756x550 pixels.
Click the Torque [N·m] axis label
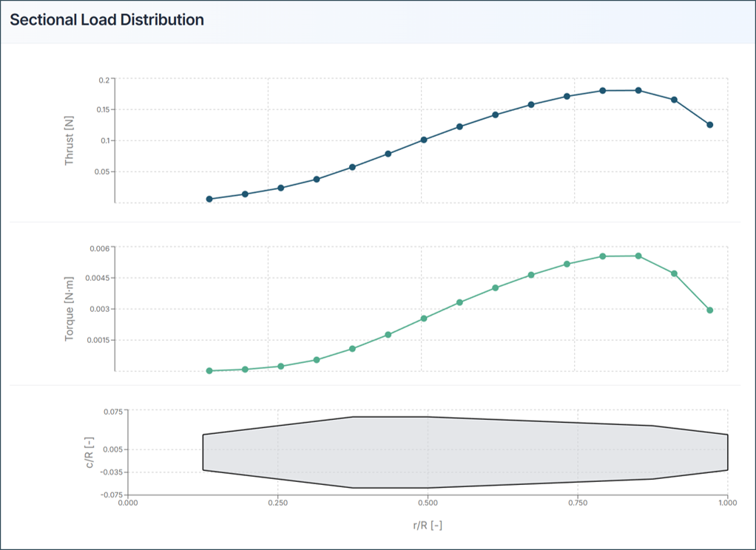click(70, 308)
